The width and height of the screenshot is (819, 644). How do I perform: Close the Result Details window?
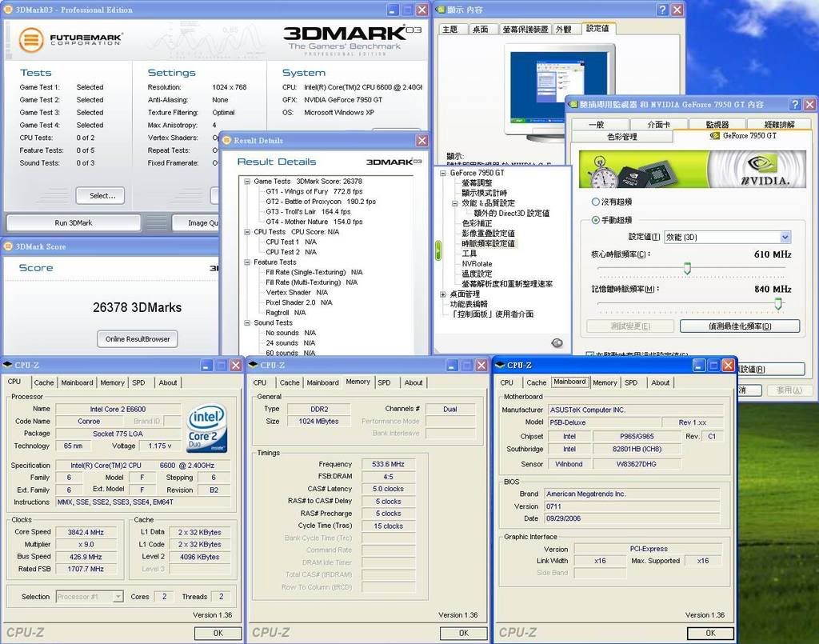422,141
